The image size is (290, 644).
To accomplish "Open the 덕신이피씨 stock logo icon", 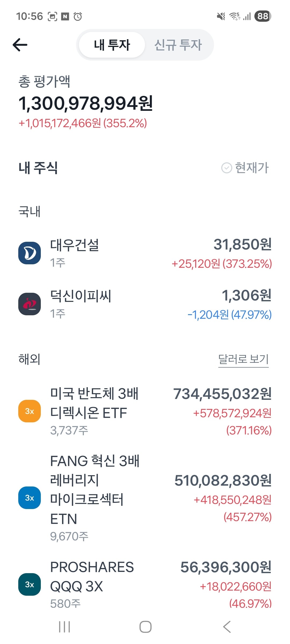I will [30, 304].
